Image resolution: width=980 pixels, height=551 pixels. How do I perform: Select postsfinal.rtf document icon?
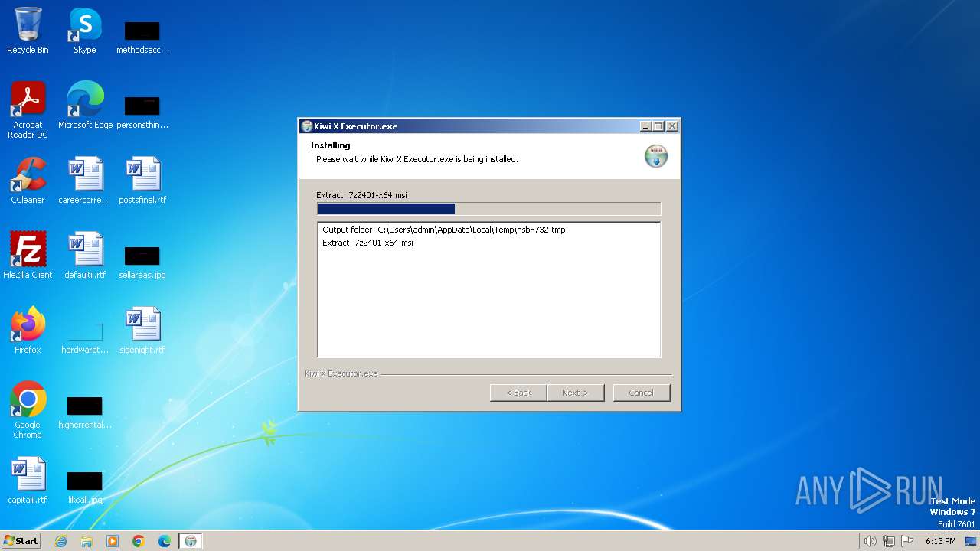coord(142,181)
